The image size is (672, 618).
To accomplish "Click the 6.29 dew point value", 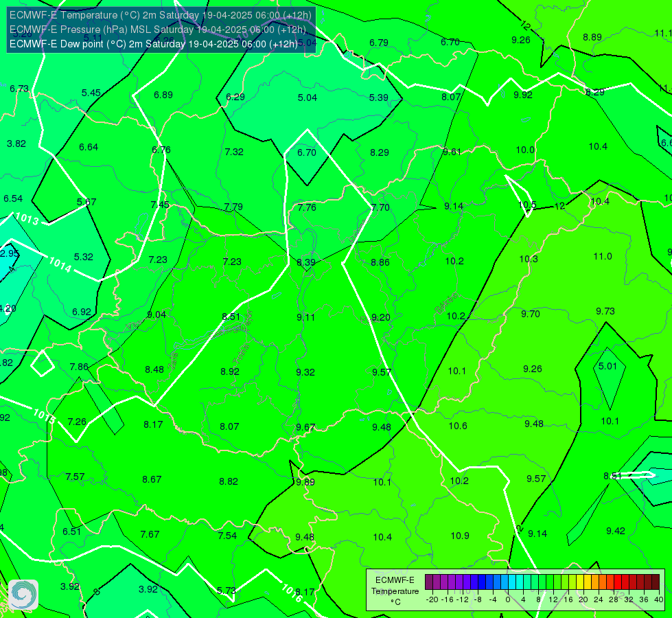I will [235, 97].
